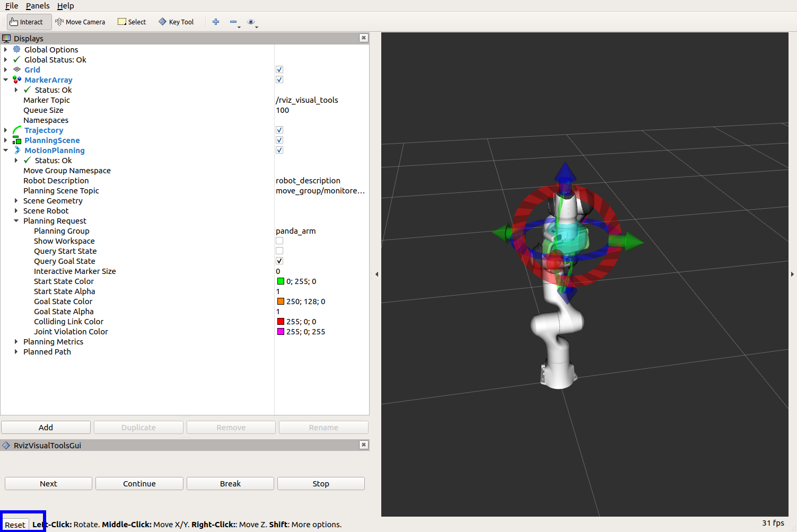Activate the Move Camera tool
The image size is (797, 532).
81,22
